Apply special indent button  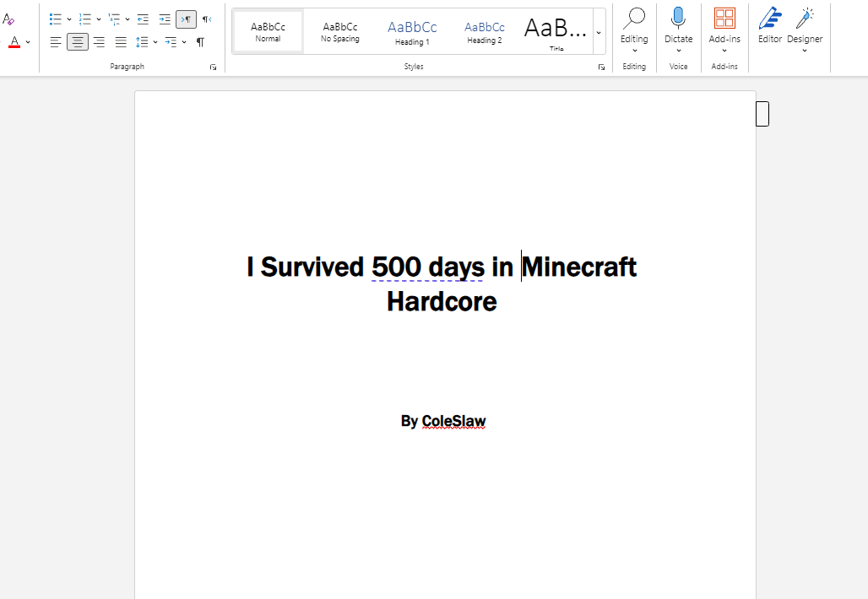click(171, 42)
